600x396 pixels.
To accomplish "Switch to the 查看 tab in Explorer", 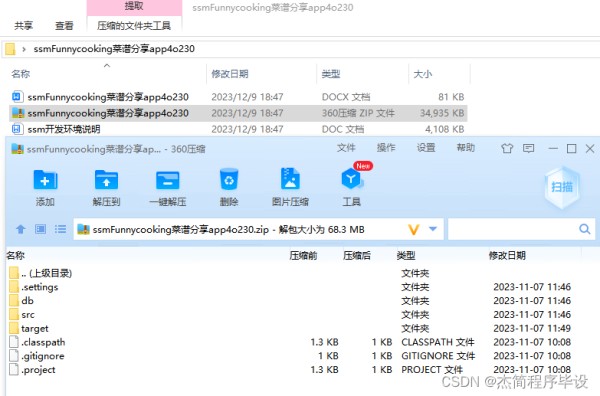I will coord(64,26).
